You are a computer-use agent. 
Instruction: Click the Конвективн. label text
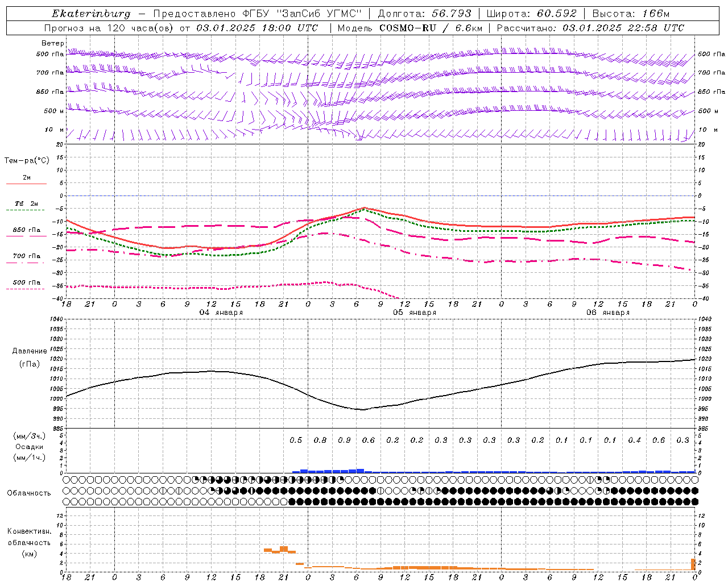(x=29, y=531)
